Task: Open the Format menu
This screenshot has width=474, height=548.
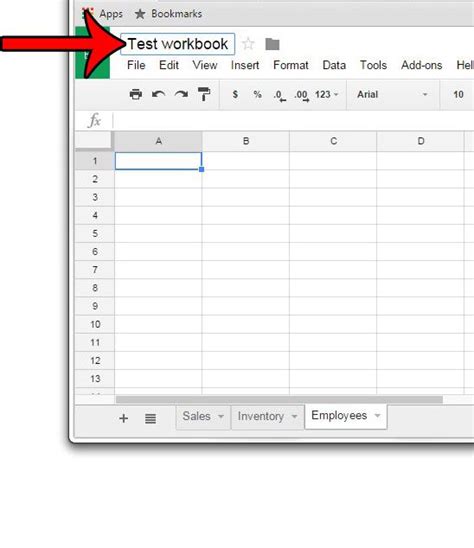Action: tap(290, 65)
